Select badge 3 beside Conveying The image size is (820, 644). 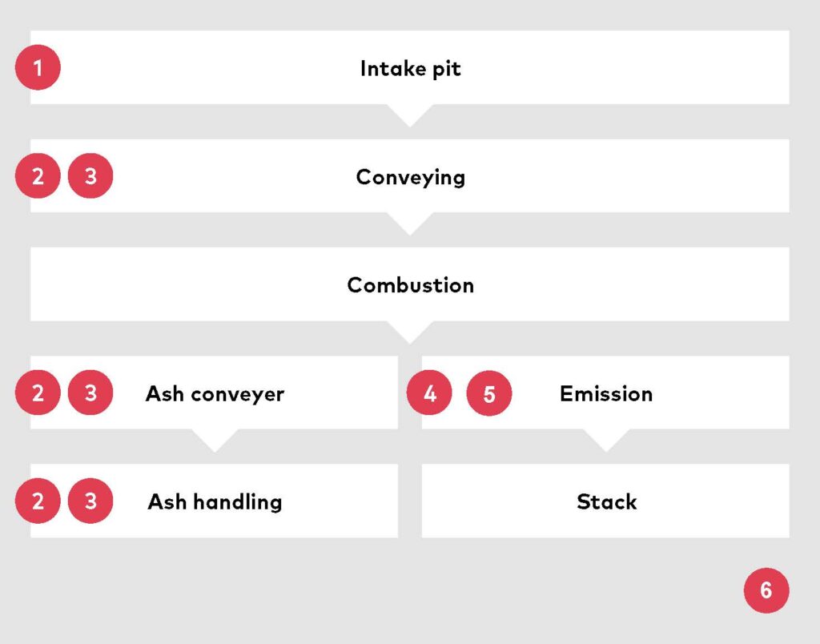point(90,175)
